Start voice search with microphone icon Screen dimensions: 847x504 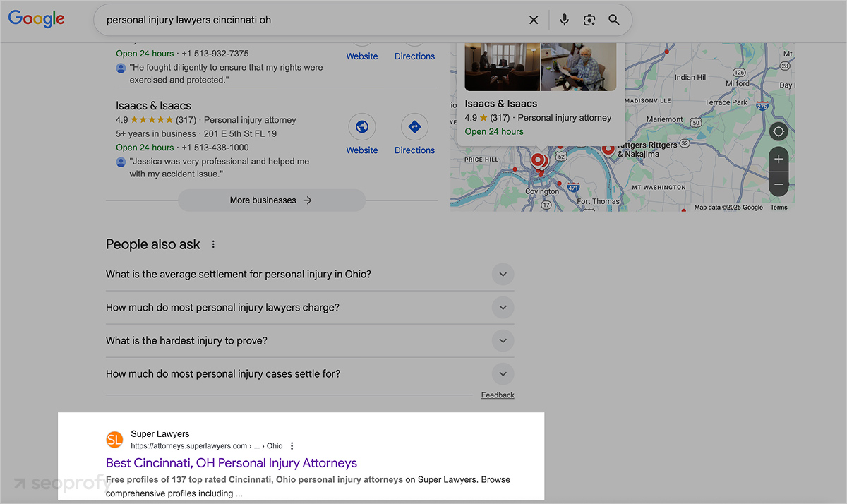click(564, 20)
